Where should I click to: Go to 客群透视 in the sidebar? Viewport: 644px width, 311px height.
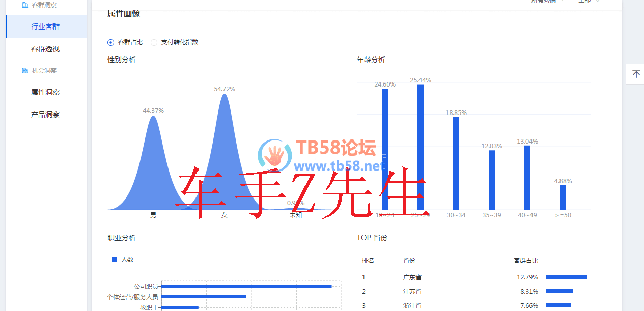[x=45, y=49]
